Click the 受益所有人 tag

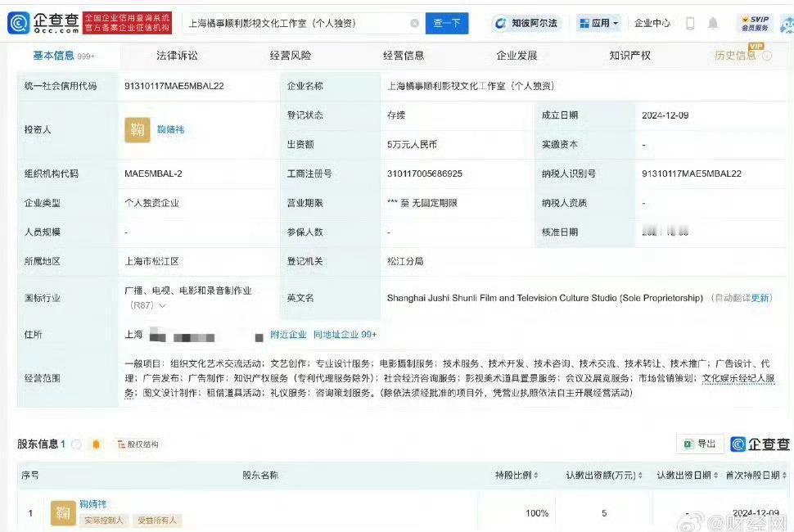coord(157,521)
